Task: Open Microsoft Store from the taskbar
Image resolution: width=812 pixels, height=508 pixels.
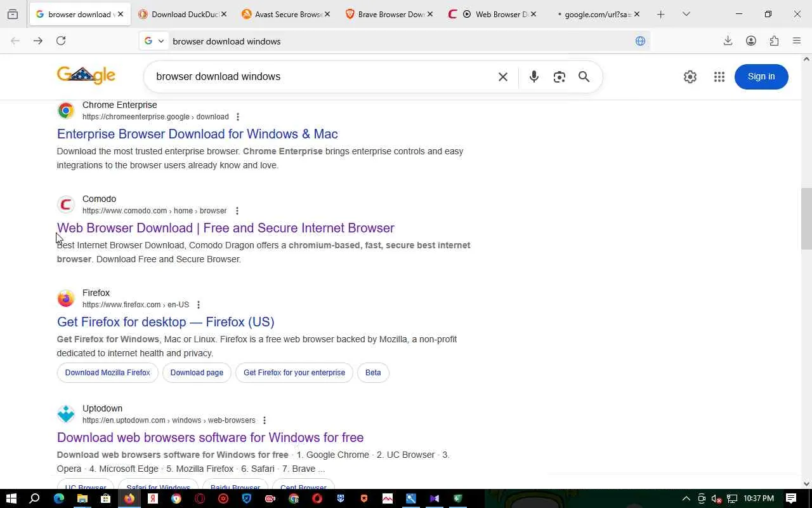Action: click(106, 498)
